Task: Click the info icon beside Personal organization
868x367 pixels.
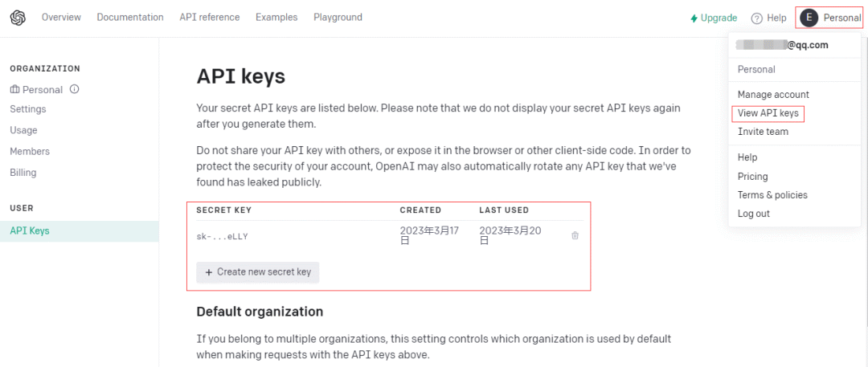Action: (x=75, y=90)
